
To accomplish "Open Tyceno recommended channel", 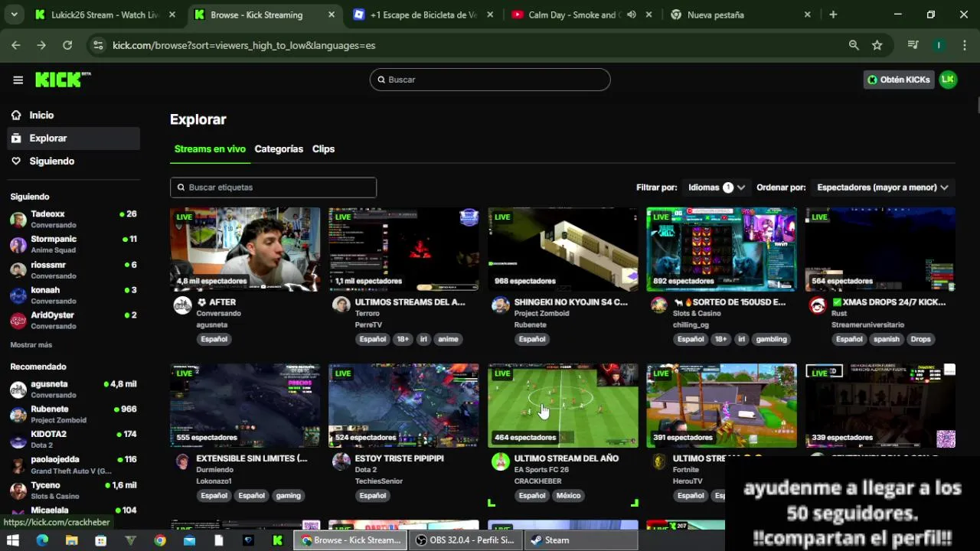I will 73,490.
